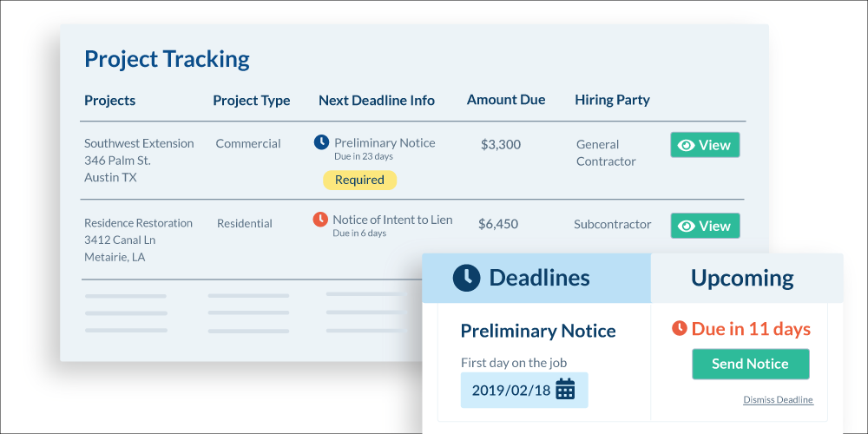Click the yellow Required badge
Viewport: 868px width, 434px height.
point(359,180)
